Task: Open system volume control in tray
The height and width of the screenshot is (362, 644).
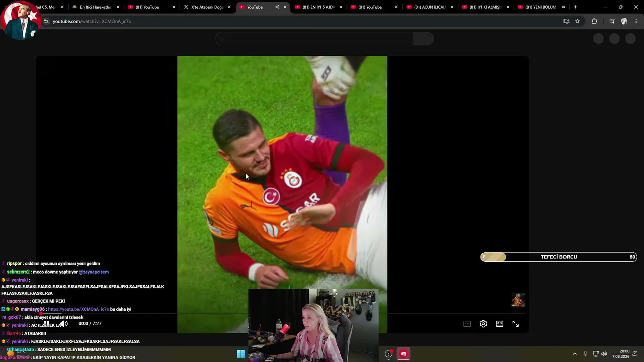Action: (604, 354)
